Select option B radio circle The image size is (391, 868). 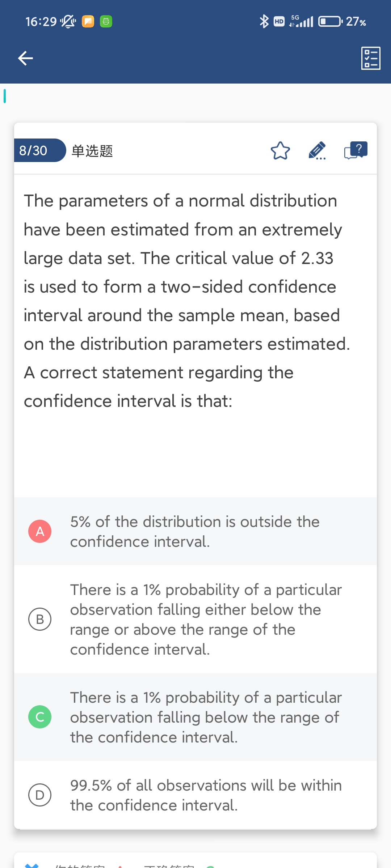tap(40, 619)
